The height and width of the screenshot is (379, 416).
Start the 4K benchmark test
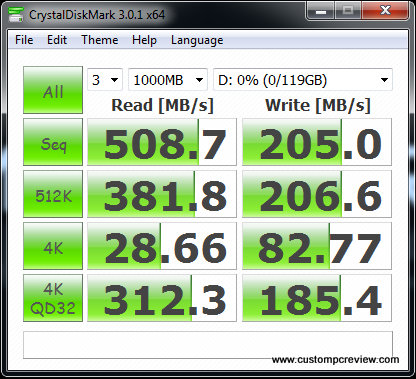point(53,246)
